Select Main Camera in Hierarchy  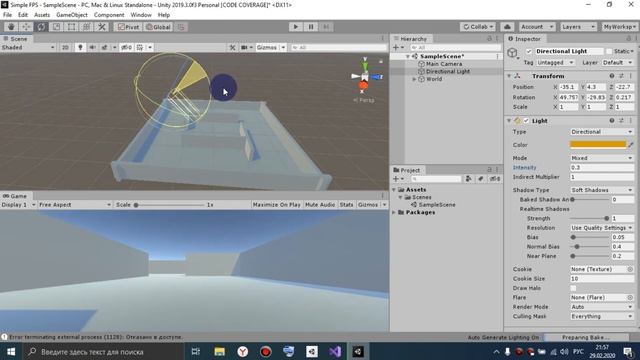click(x=444, y=64)
